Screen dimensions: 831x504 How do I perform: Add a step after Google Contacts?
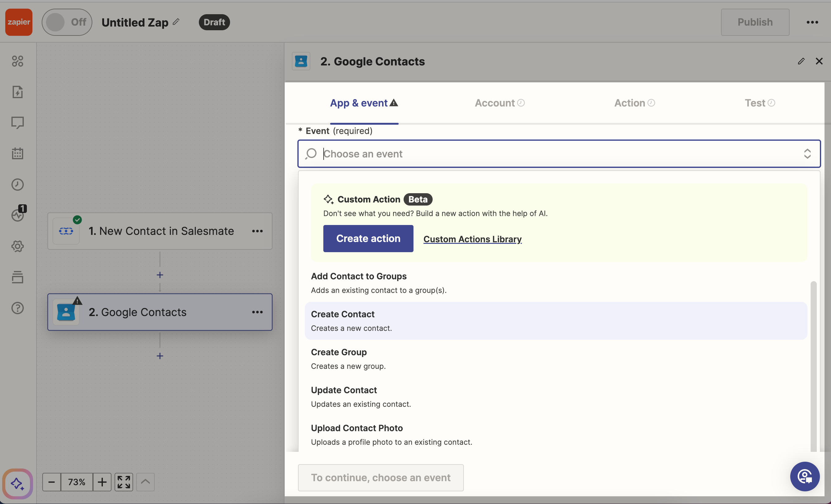coord(160,356)
